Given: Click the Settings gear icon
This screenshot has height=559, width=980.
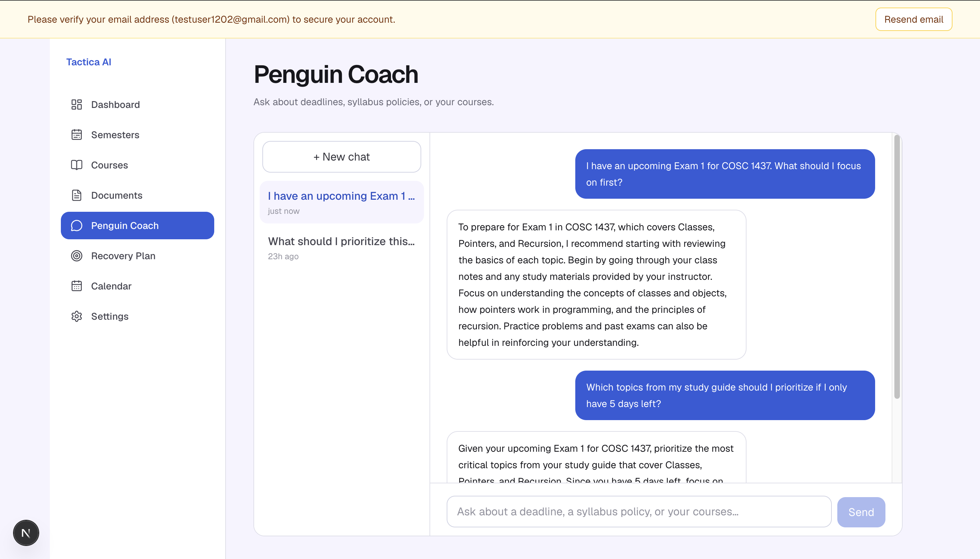Looking at the screenshot, I should (77, 316).
